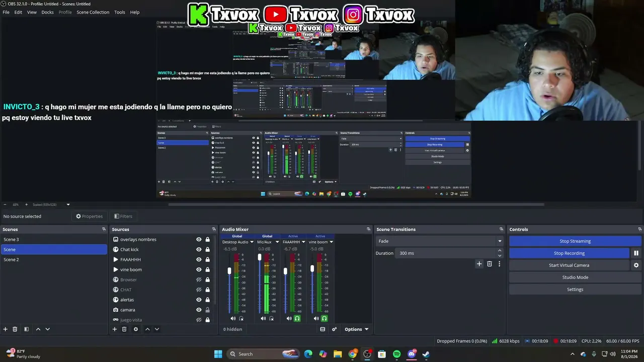
Task: Add a new scene with the plus icon
Action: pos(6,329)
